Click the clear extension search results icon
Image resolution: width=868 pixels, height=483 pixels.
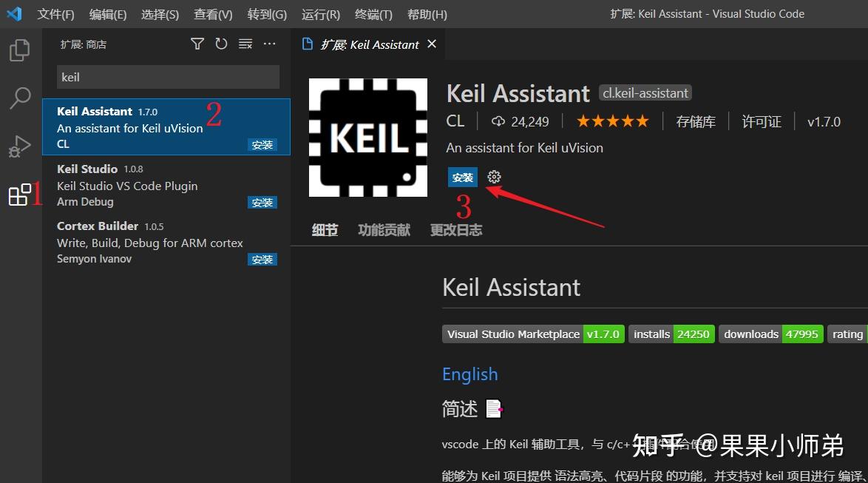click(245, 44)
